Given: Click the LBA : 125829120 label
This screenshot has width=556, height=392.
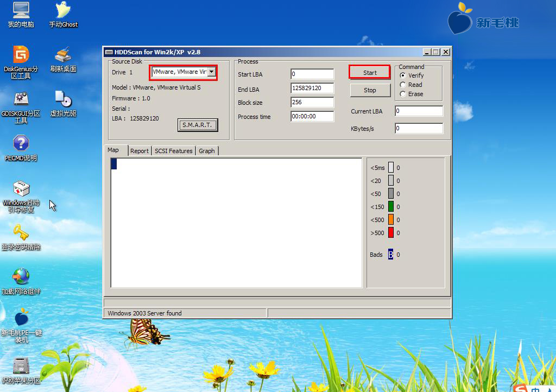Looking at the screenshot, I should [135, 118].
